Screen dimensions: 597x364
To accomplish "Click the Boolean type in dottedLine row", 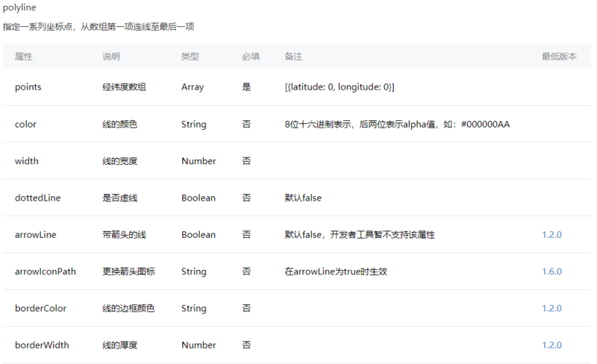I will (199, 198).
